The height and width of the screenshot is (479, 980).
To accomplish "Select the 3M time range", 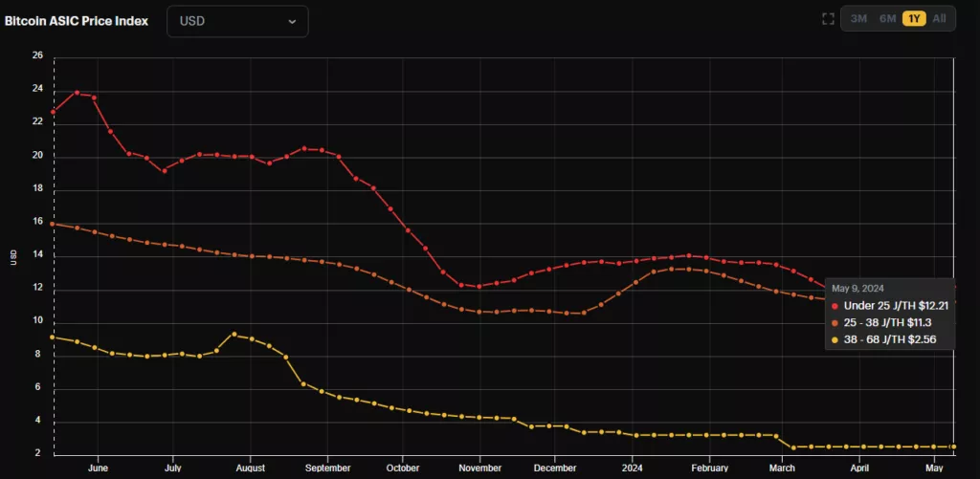I will [858, 19].
